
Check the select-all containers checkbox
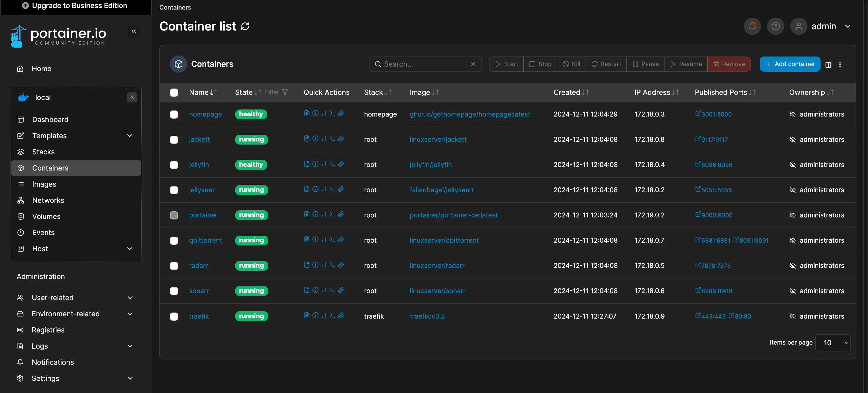[x=174, y=92]
